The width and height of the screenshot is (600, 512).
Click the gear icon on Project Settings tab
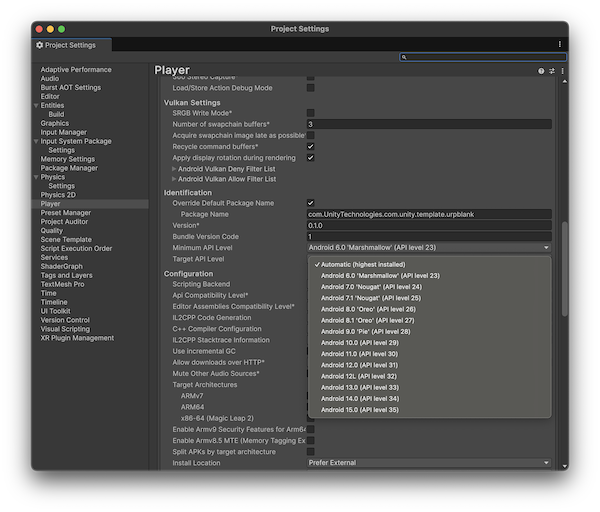[40, 45]
